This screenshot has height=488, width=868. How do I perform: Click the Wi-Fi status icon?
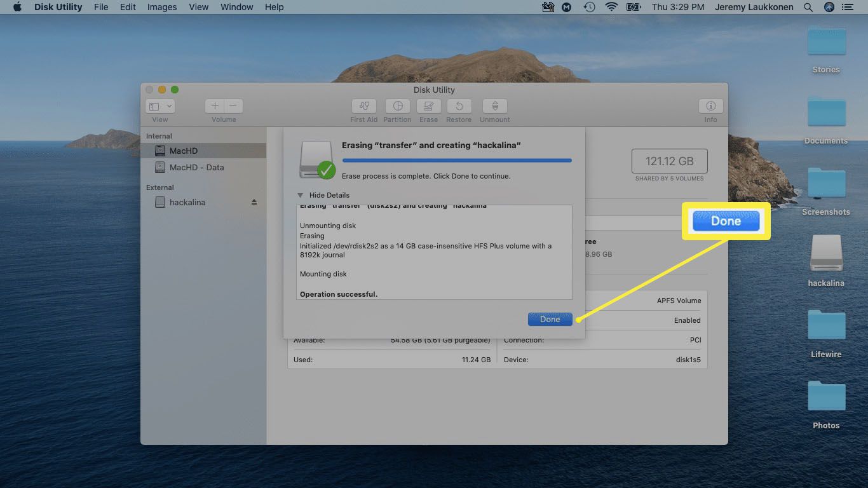(x=611, y=7)
